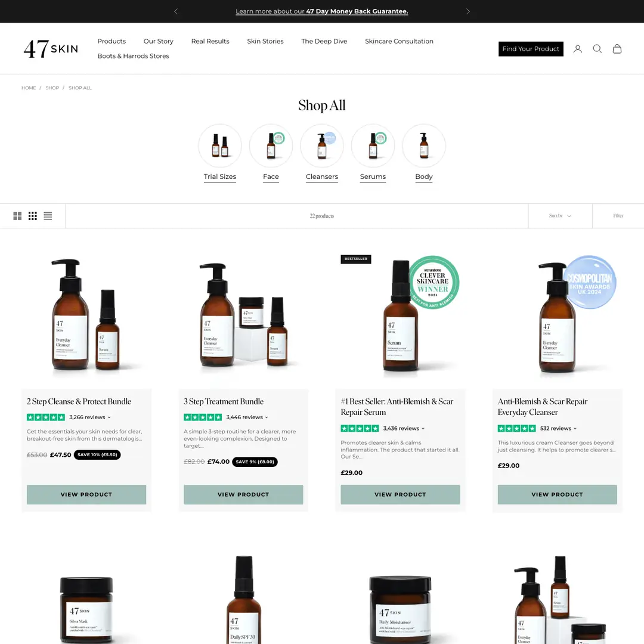Go to SHOP ALL breadcrumb

[x=80, y=88]
